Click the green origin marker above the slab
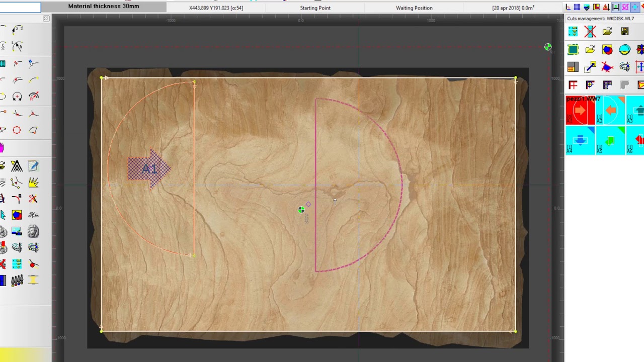Viewport: 644px width, 362px height. point(548,47)
